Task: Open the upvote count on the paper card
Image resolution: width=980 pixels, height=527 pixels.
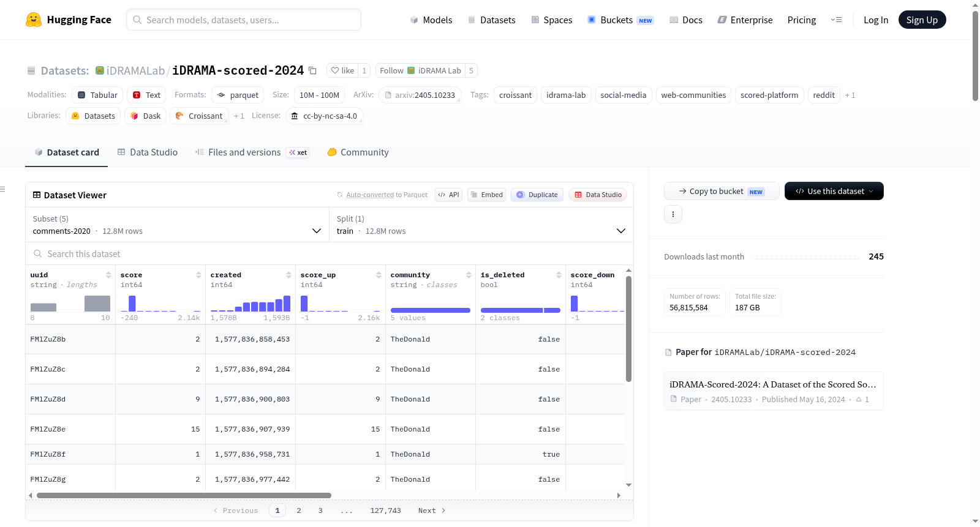Action: (862, 399)
